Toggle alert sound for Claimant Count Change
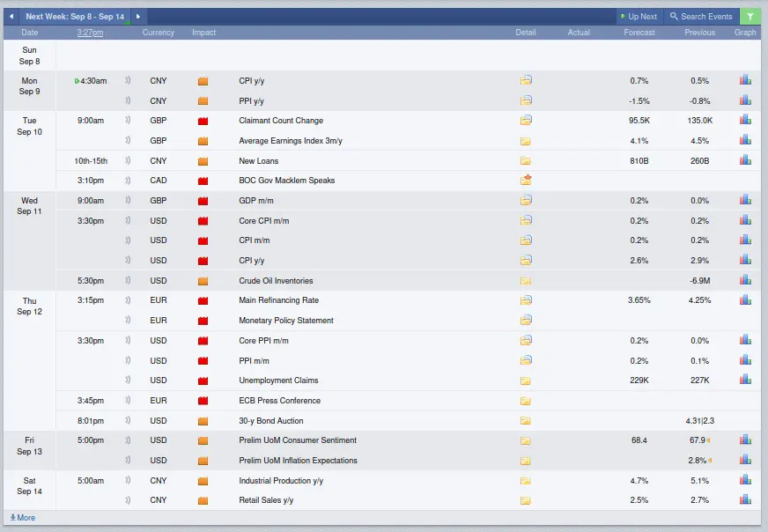The width and height of the screenshot is (768, 532). (x=128, y=120)
